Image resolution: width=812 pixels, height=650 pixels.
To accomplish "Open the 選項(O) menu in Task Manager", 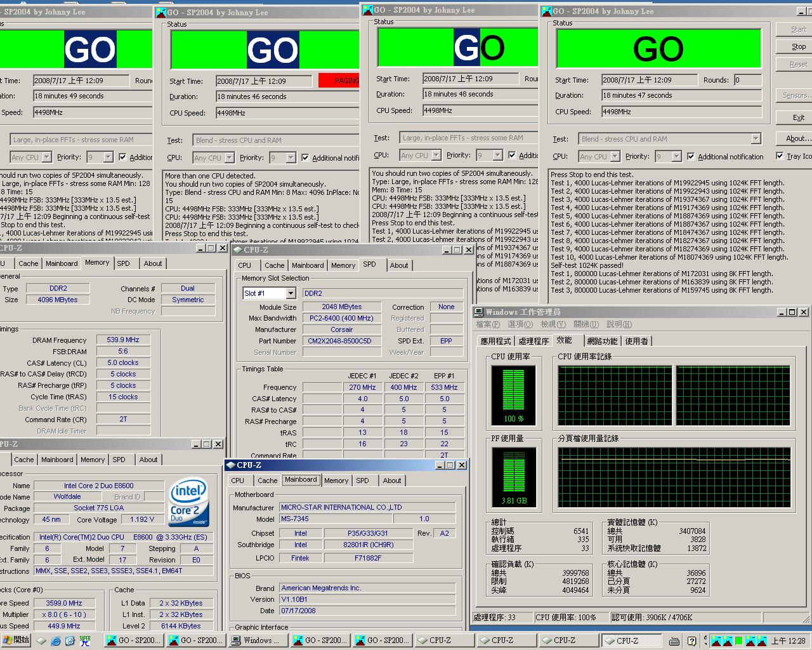I will point(520,324).
